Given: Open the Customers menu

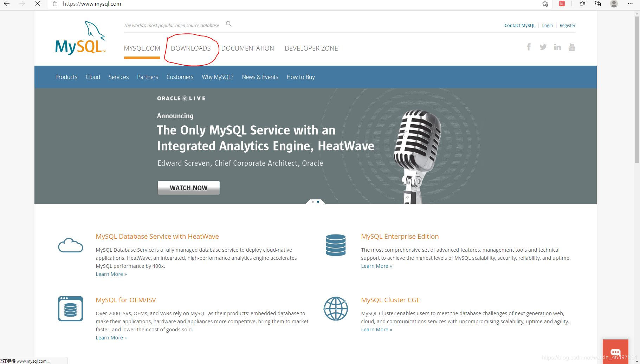Looking at the screenshot, I should pos(180,77).
